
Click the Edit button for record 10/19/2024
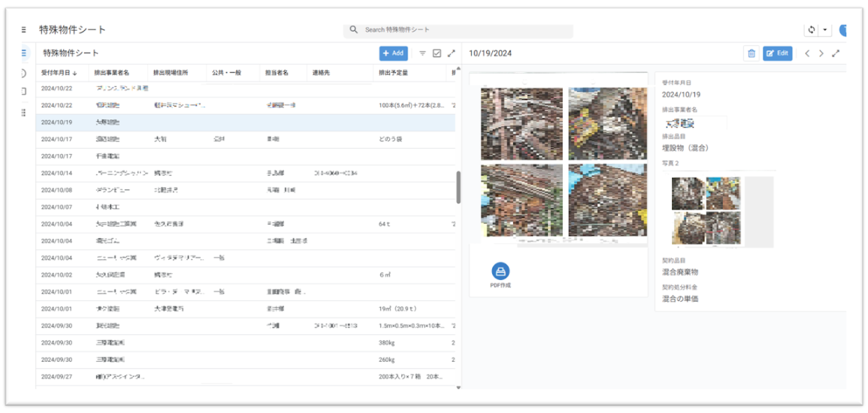point(777,53)
